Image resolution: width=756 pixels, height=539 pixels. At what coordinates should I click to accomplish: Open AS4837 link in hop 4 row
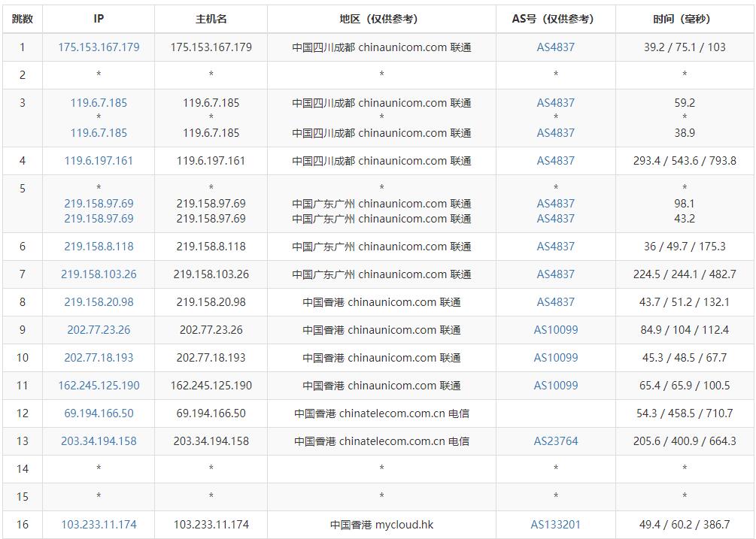click(x=555, y=161)
